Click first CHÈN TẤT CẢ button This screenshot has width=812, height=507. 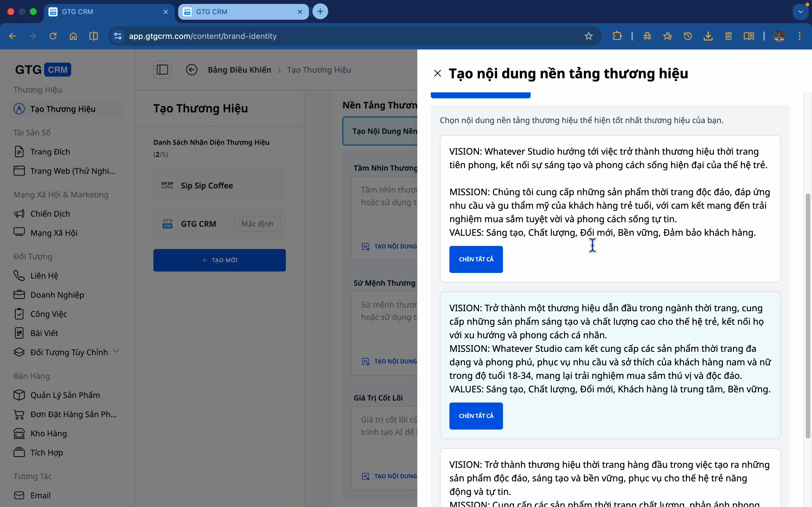(476, 259)
